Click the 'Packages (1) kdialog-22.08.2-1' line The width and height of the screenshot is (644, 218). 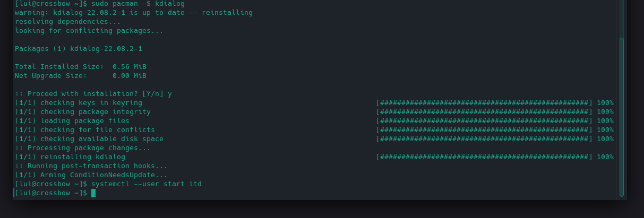79,49
